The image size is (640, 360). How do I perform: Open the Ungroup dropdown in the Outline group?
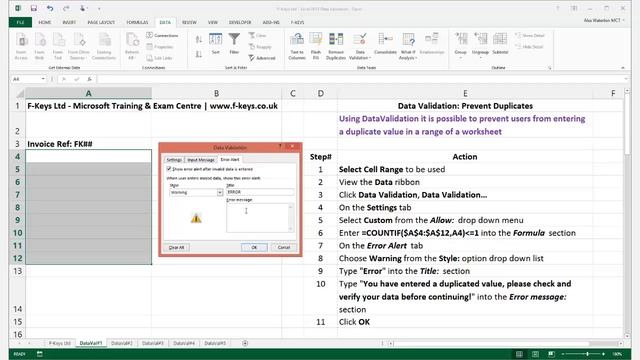pyautogui.click(x=480, y=47)
